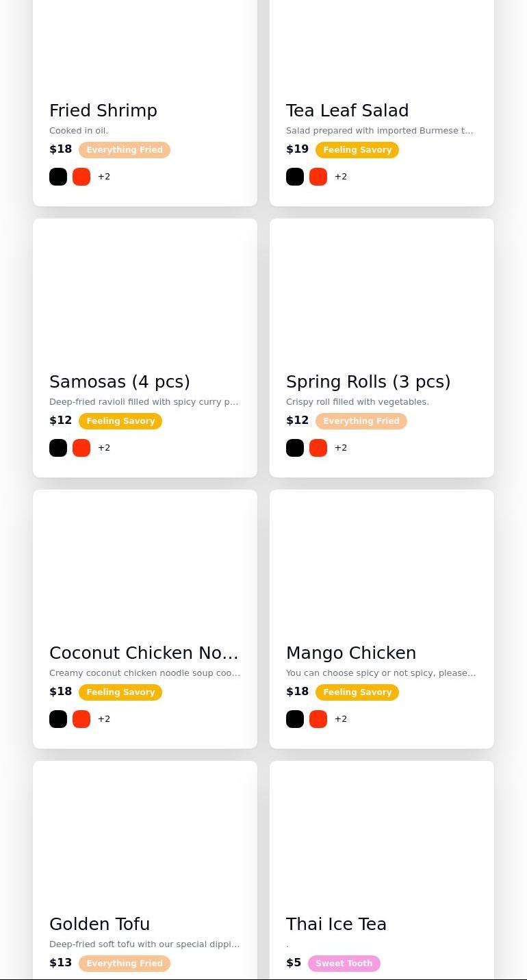
Task: Show +2 more options on Tea Leaf Salad
Action: [341, 177]
